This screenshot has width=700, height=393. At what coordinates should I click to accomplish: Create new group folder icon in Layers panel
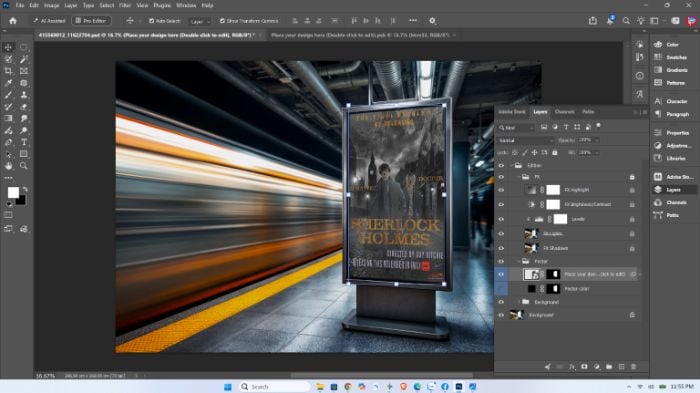(x=609, y=367)
